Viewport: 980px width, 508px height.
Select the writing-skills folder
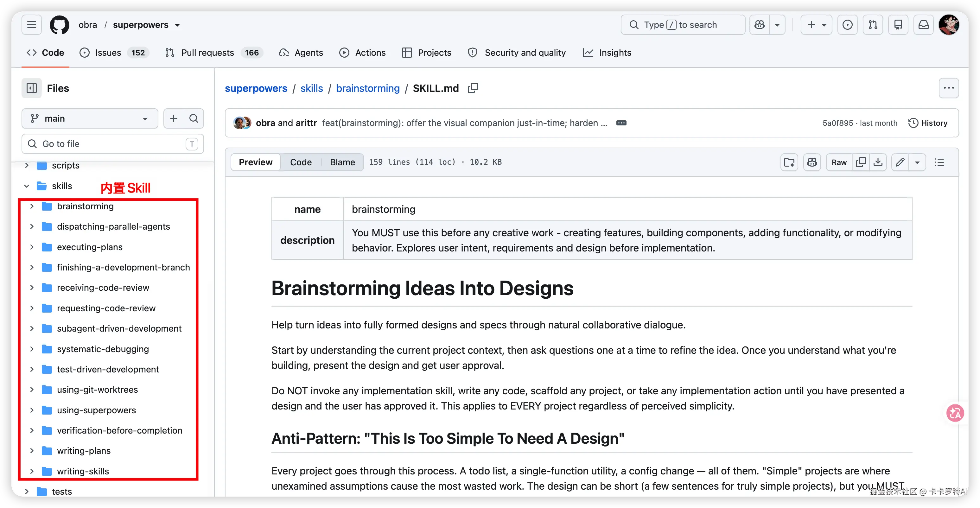click(83, 471)
